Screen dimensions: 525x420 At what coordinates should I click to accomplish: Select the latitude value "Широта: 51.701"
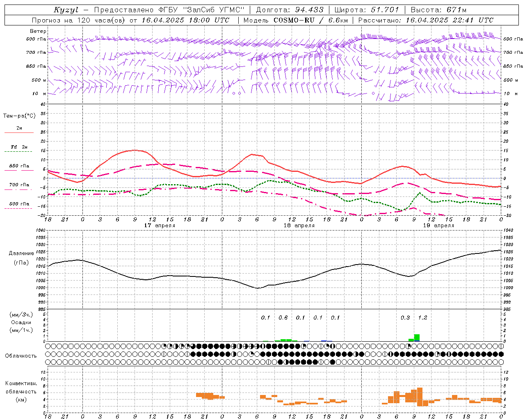coord(367,10)
